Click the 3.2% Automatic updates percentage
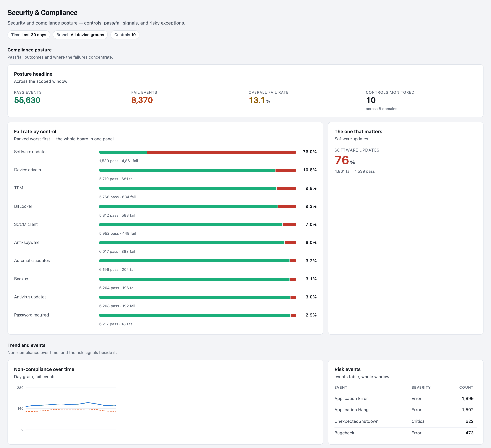The width and height of the screenshot is (491, 448). [x=311, y=261]
